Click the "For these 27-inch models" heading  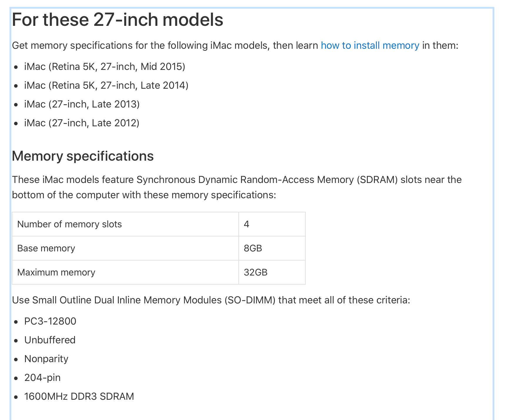(118, 20)
